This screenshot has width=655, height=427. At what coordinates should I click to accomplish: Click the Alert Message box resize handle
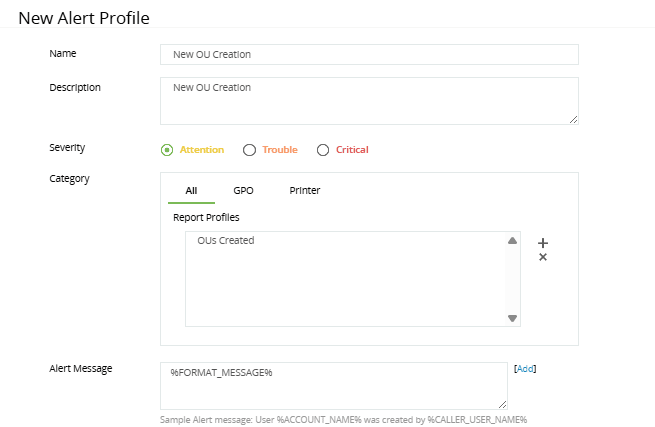[x=503, y=405]
